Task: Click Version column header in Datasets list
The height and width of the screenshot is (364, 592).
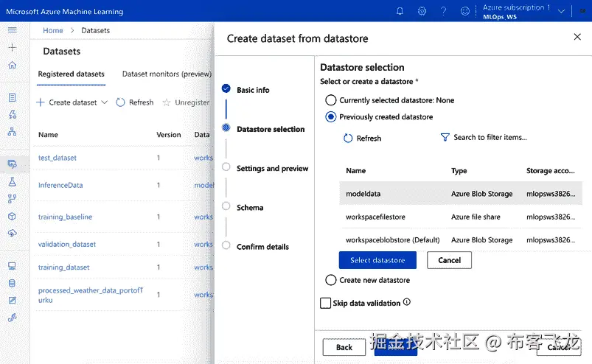Action: pos(169,135)
